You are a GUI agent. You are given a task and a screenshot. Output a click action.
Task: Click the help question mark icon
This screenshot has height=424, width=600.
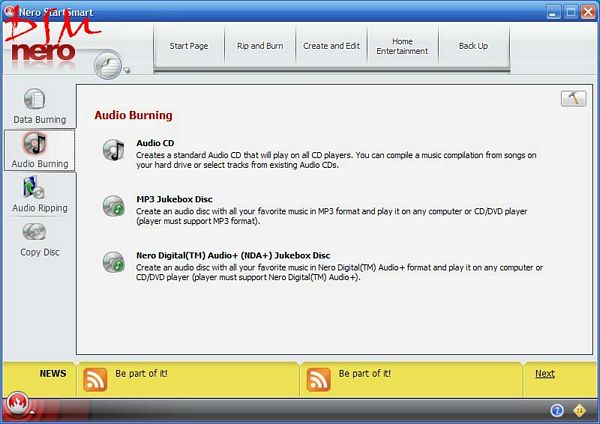click(557, 410)
